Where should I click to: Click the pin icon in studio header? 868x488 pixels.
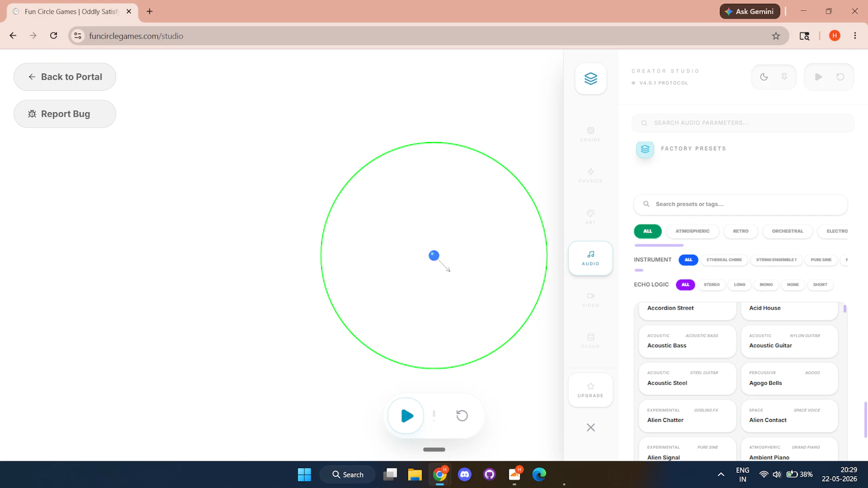(x=784, y=77)
